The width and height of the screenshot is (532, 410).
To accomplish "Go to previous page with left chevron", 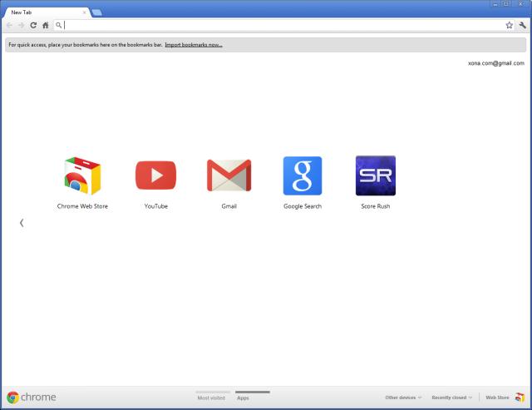I will [22, 223].
